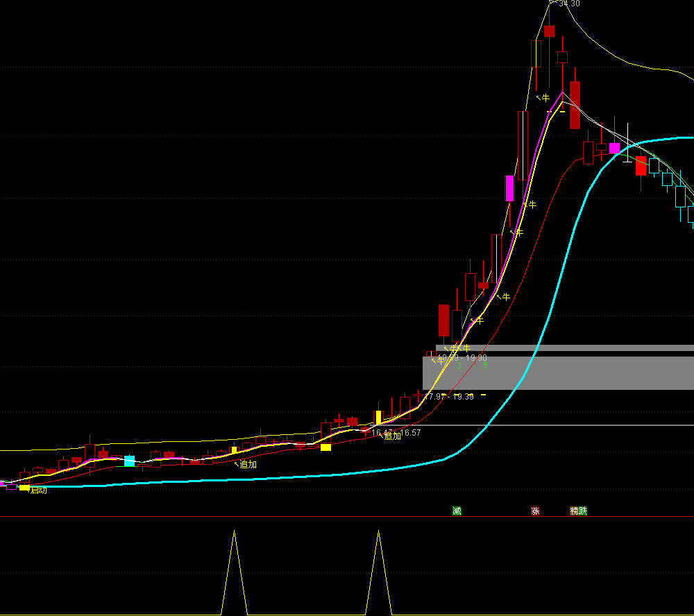Screen dimensions: 694x616
Task: Click the dark red candle at chart peak
Action: [x=549, y=31]
